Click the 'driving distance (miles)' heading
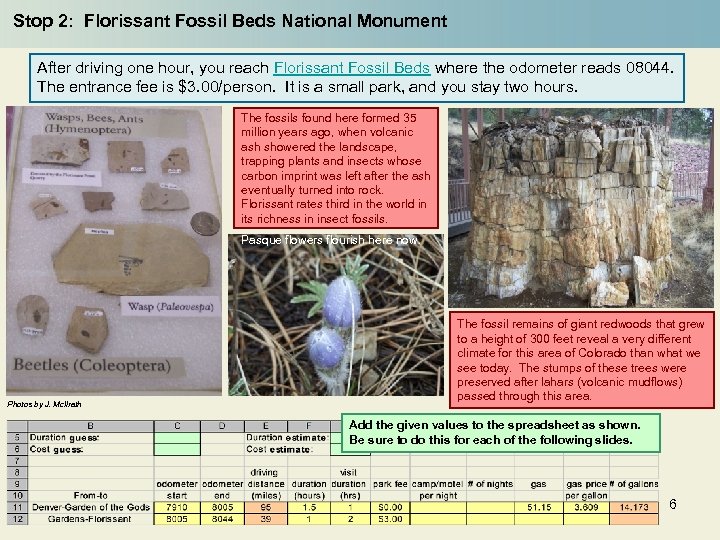This screenshot has height=540, width=720. (266, 484)
